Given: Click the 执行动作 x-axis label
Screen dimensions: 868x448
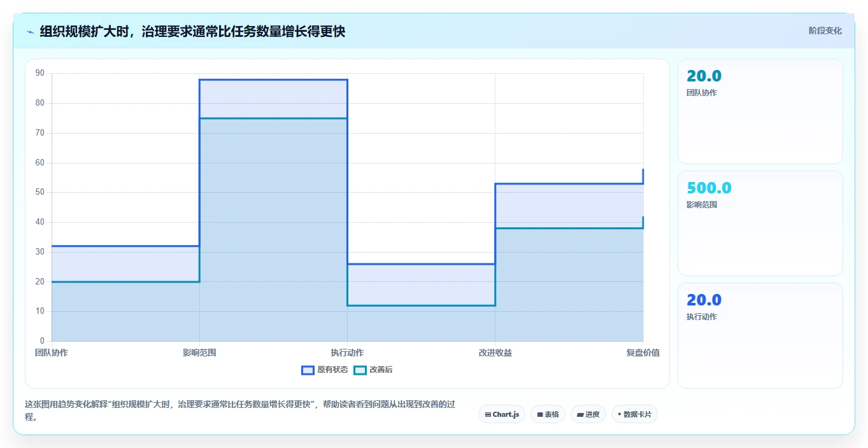Looking at the screenshot, I should point(347,353).
